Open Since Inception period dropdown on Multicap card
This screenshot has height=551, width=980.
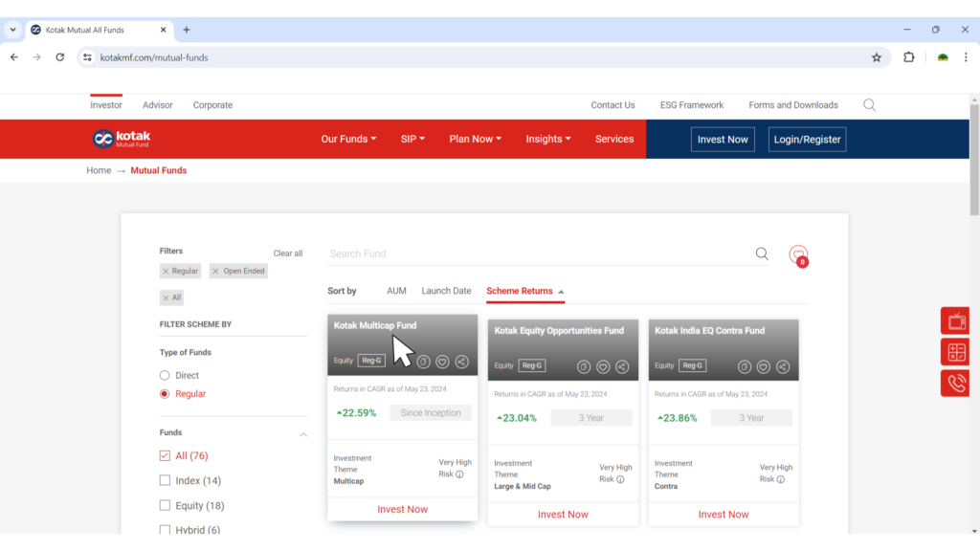pyautogui.click(x=431, y=413)
